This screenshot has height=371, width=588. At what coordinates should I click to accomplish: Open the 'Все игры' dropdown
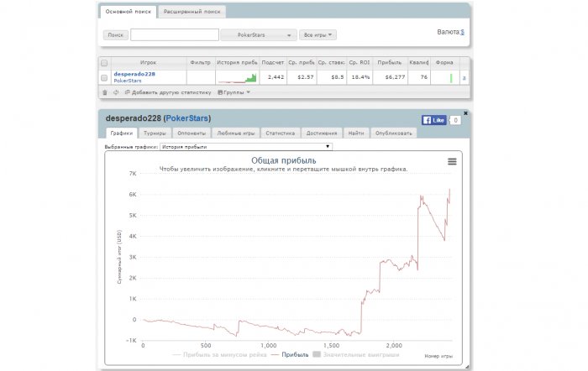click(x=318, y=35)
